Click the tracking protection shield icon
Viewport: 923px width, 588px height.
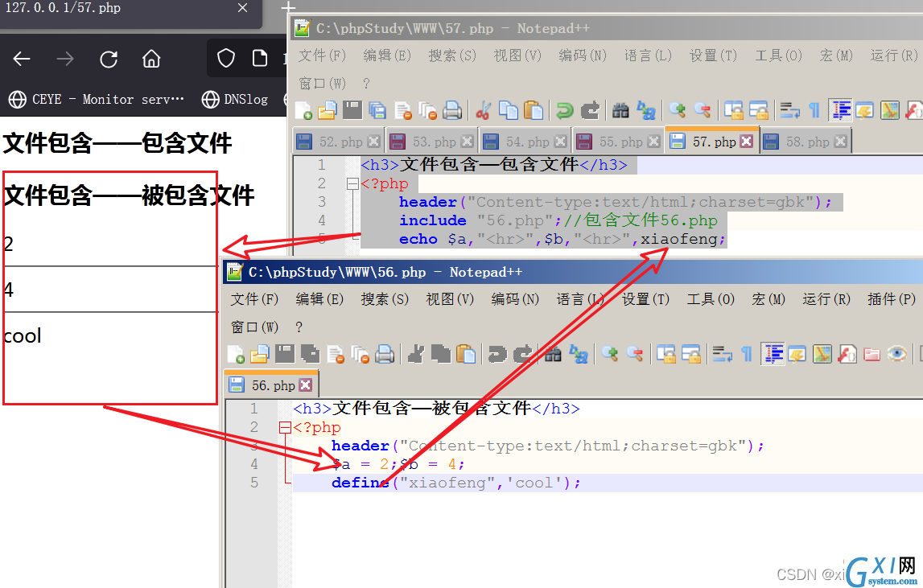point(226,58)
